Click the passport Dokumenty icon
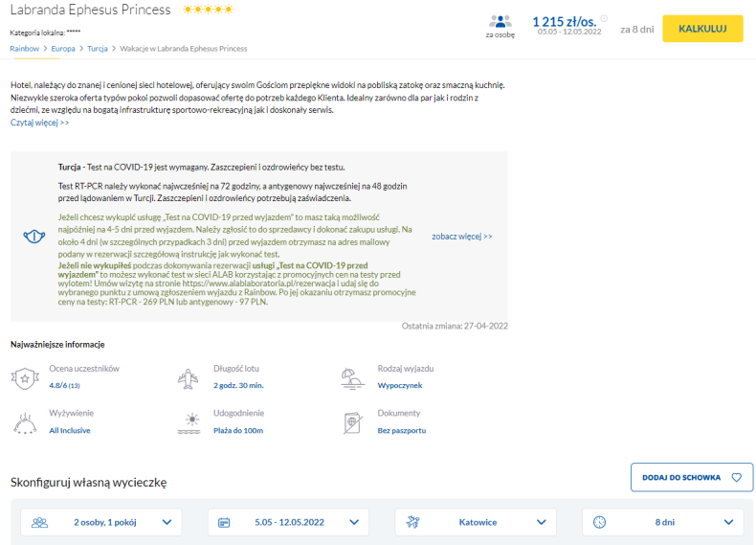756x545 pixels. coord(353,423)
